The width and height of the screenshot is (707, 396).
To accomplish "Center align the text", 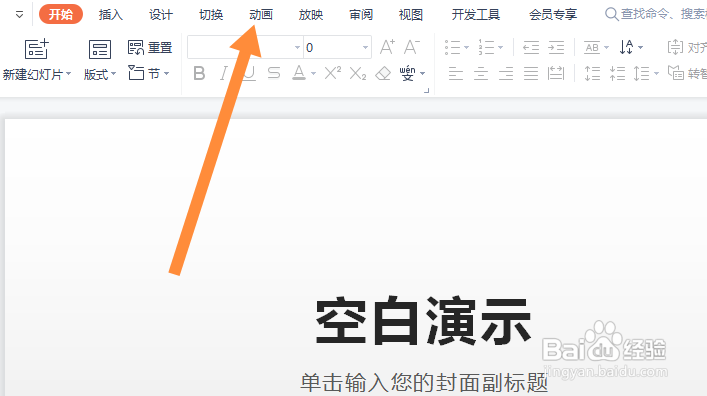I will point(481,73).
